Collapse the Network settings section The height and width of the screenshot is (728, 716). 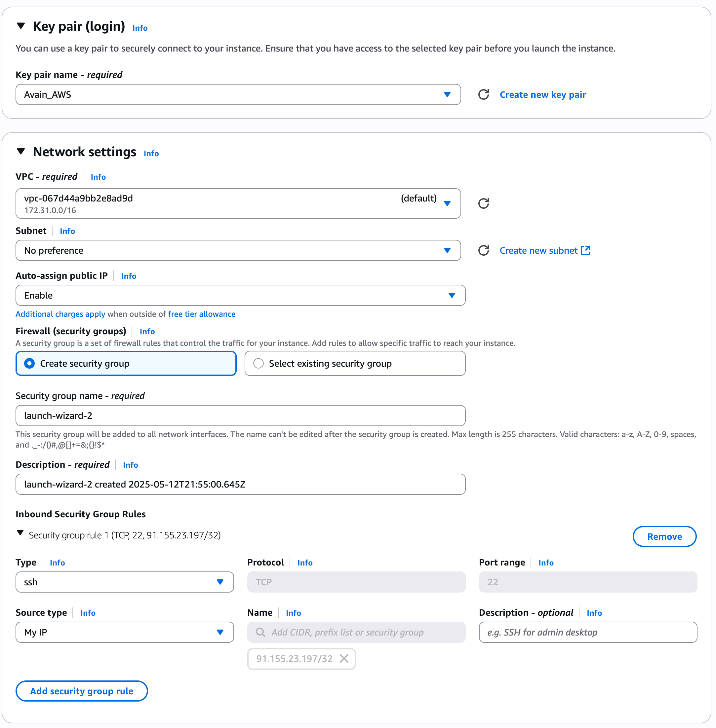click(x=21, y=152)
